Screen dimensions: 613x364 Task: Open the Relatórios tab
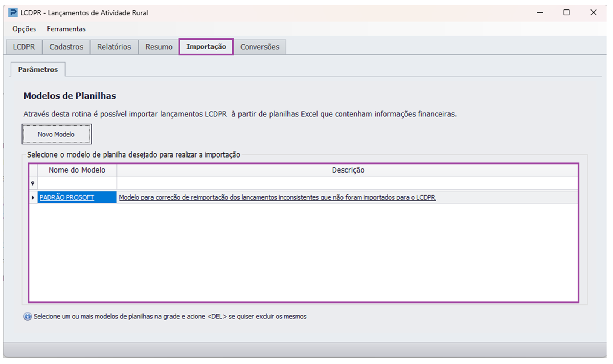(114, 47)
